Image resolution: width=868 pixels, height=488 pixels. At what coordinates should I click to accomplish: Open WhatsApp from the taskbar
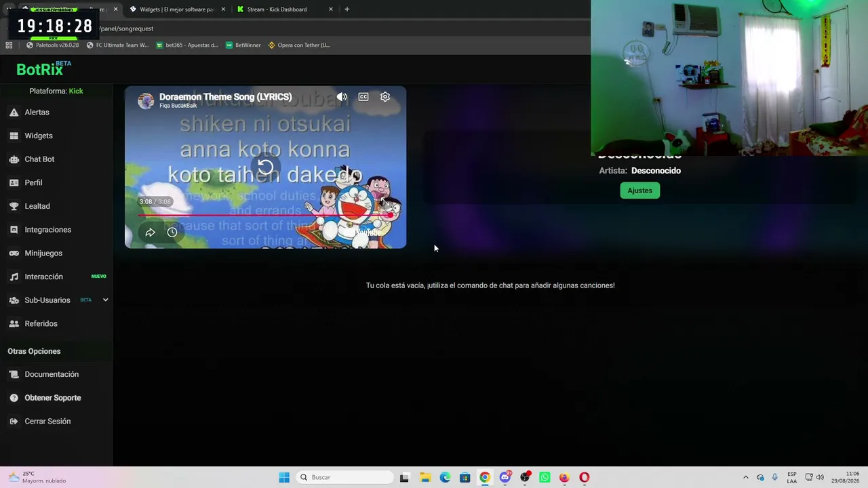545,477
